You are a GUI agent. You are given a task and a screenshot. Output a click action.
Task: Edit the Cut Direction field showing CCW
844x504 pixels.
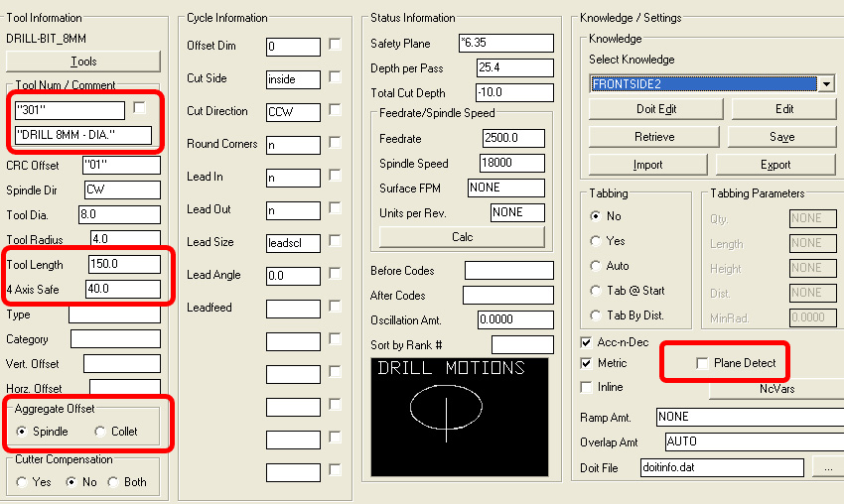[x=293, y=112]
